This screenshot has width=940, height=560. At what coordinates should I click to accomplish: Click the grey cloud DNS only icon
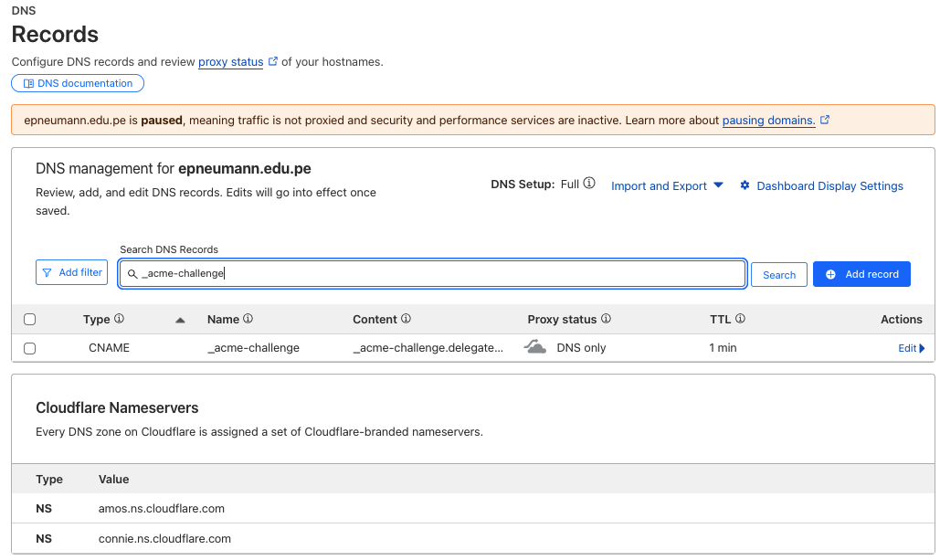[534, 346]
